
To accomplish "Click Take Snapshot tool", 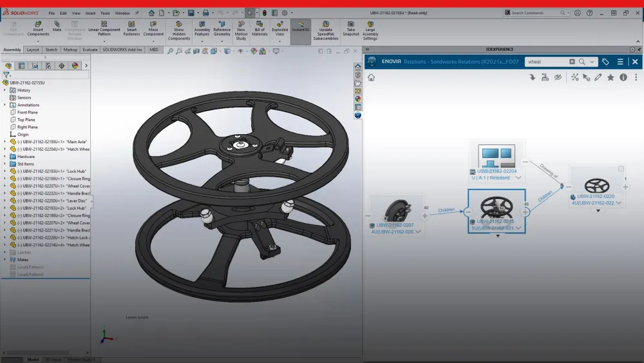I will point(351,28).
